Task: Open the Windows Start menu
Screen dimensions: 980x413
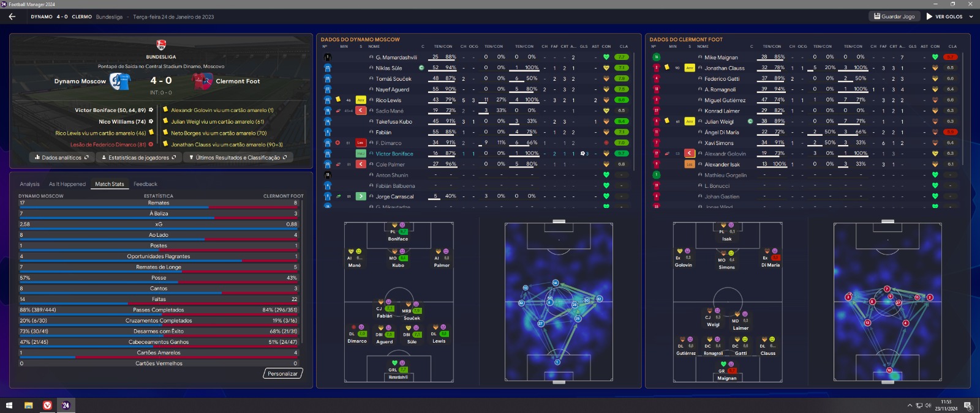Action: coord(9,406)
